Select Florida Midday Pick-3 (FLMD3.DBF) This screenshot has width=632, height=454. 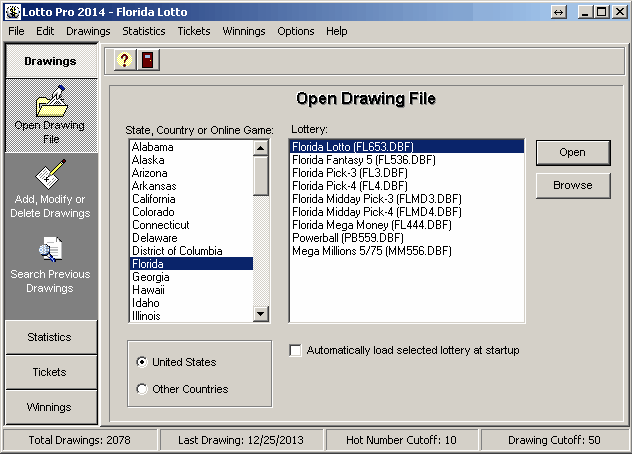click(407, 199)
